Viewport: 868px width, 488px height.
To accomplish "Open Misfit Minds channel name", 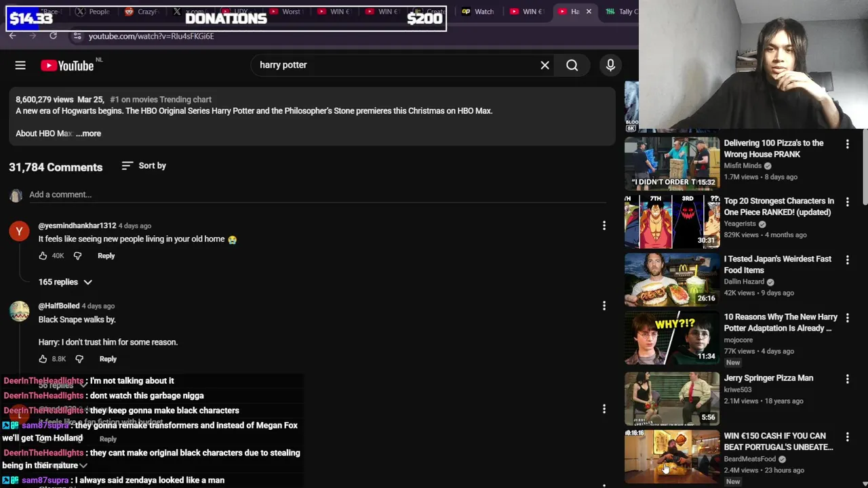I will (743, 166).
